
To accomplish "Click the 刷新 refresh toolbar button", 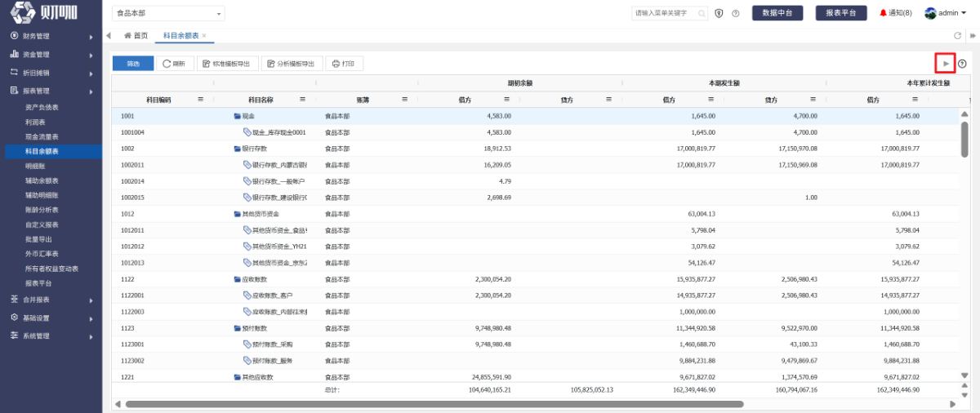I will pos(174,64).
